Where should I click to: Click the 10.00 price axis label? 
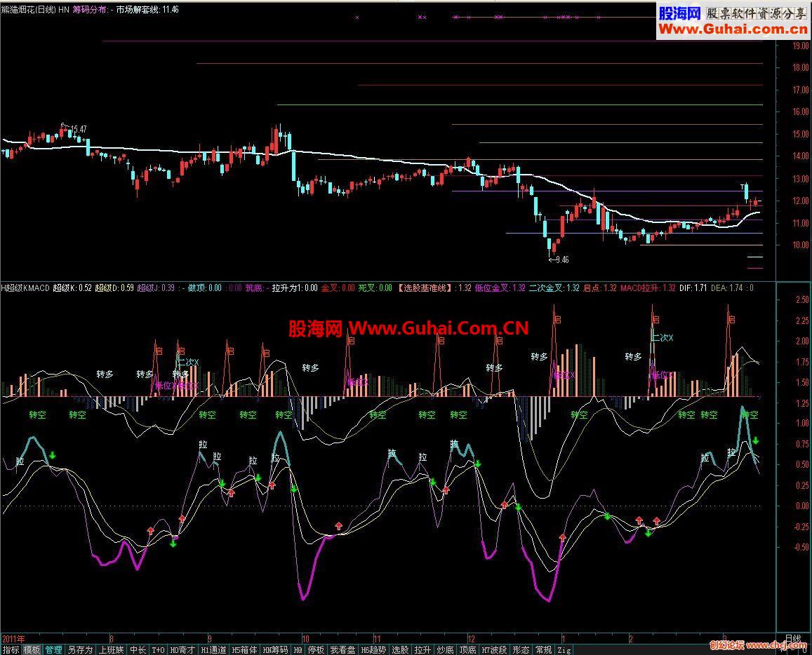[x=800, y=245]
